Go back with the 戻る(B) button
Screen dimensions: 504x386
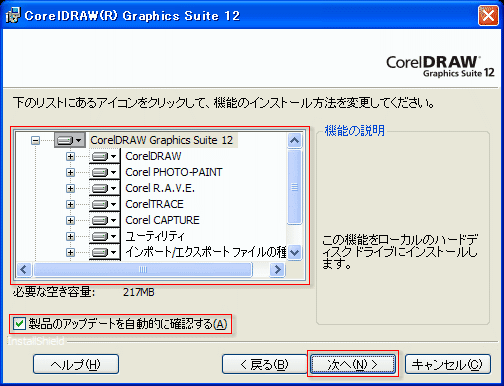click(x=264, y=364)
